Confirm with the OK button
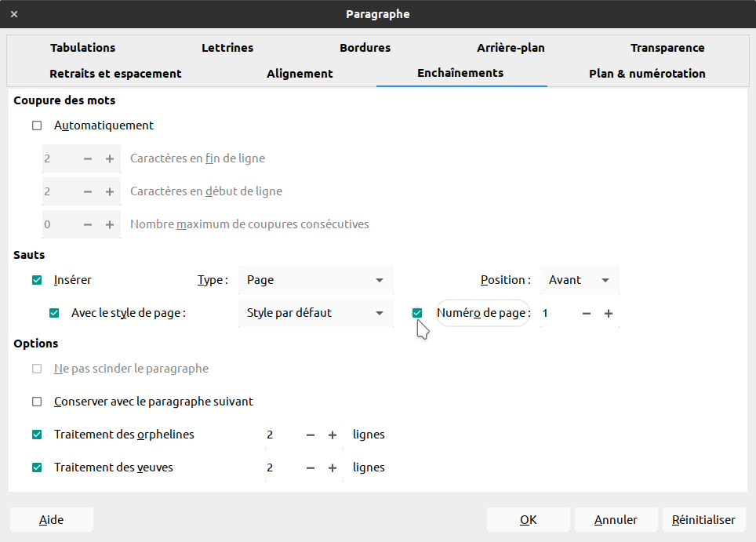756x542 pixels. [x=529, y=520]
